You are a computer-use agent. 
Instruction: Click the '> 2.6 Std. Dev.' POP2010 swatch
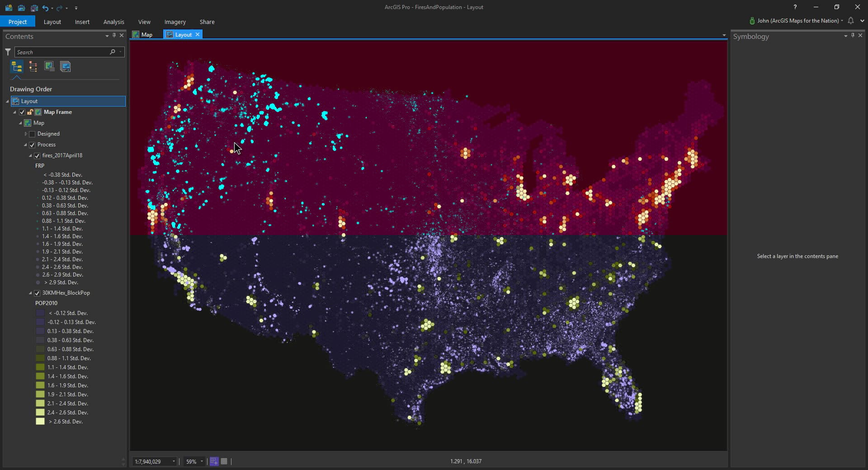pyautogui.click(x=40, y=421)
